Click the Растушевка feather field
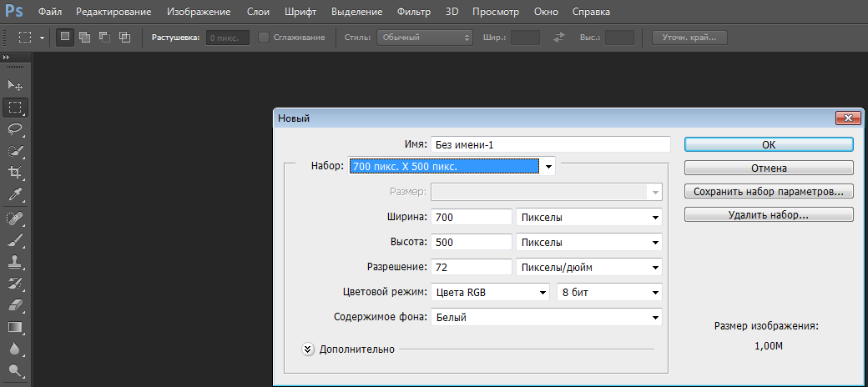 point(228,38)
